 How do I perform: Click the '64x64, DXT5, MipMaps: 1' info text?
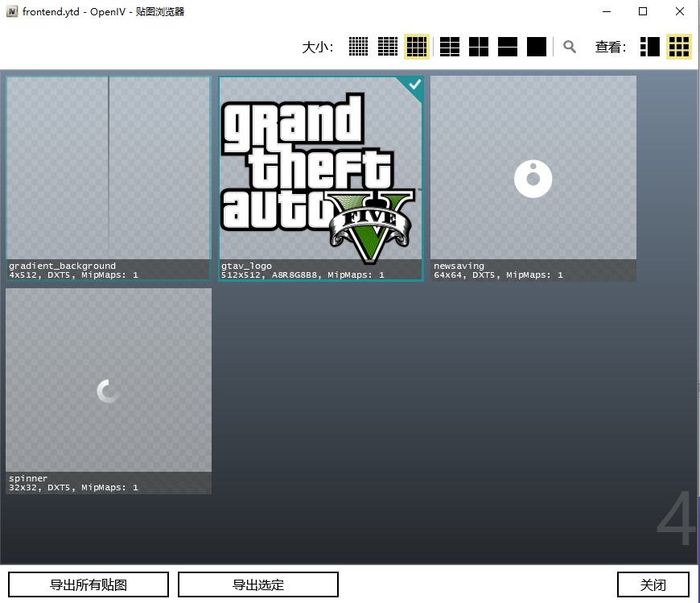498,275
